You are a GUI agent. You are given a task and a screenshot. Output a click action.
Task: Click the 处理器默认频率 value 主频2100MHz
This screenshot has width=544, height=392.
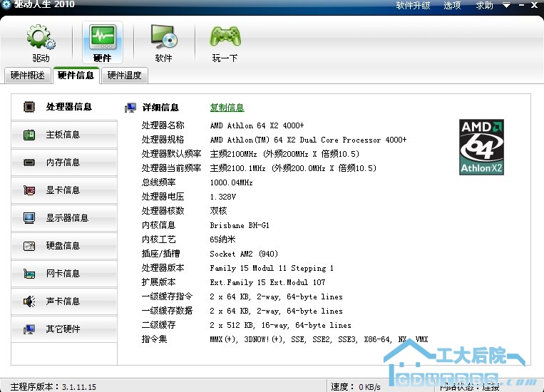[x=284, y=154]
